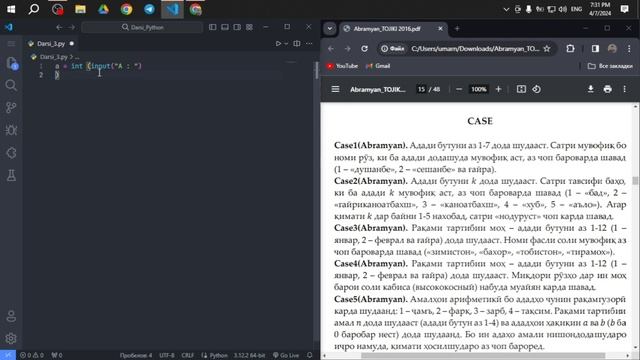Open the Testing flask view

click(11, 176)
